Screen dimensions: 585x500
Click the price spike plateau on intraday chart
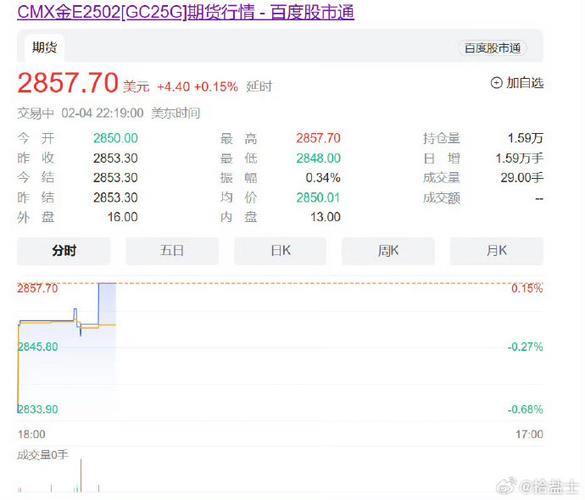[107, 284]
